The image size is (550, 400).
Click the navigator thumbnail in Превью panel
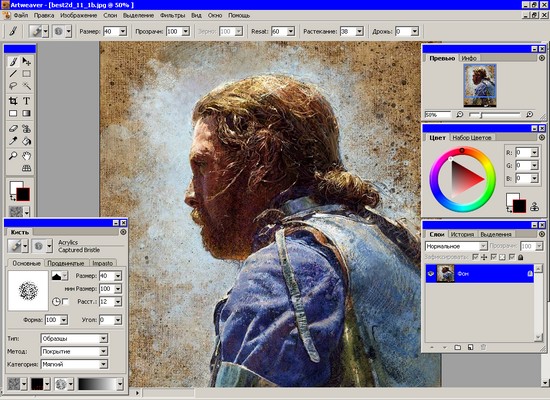[480, 85]
